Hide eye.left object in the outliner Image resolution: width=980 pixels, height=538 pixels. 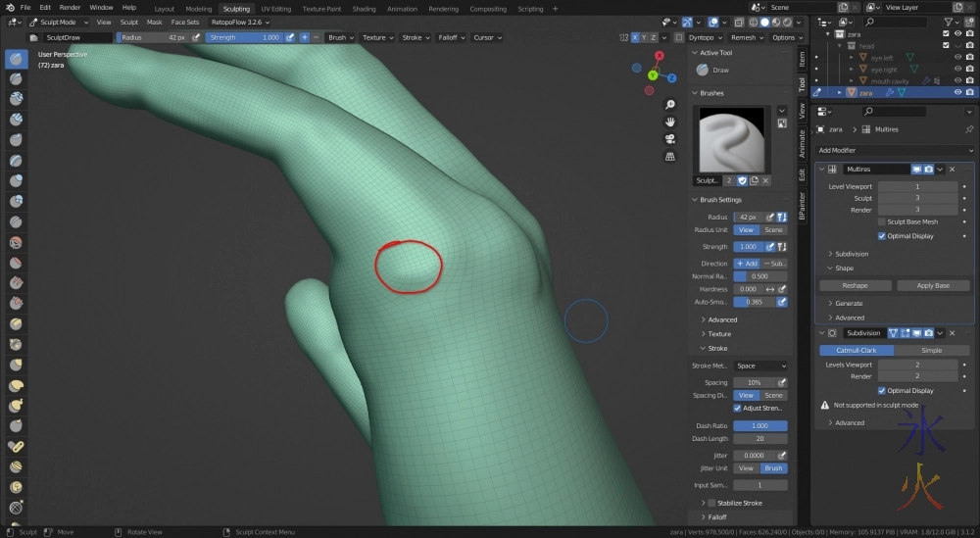tap(957, 58)
